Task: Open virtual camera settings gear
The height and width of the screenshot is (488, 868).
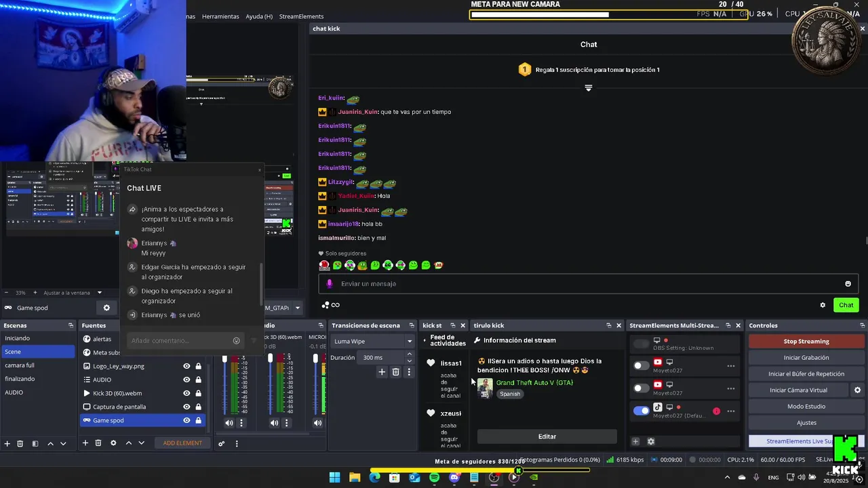Action: coord(857,390)
